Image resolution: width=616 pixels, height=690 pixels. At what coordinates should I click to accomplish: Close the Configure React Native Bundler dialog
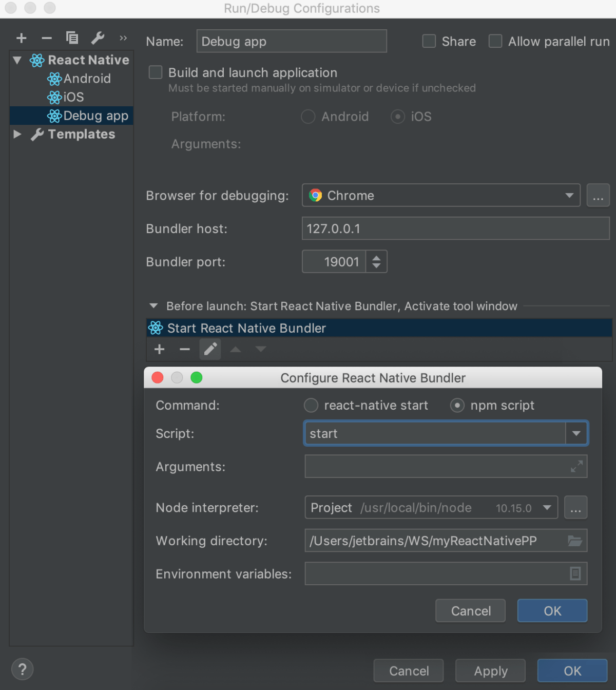coord(158,378)
